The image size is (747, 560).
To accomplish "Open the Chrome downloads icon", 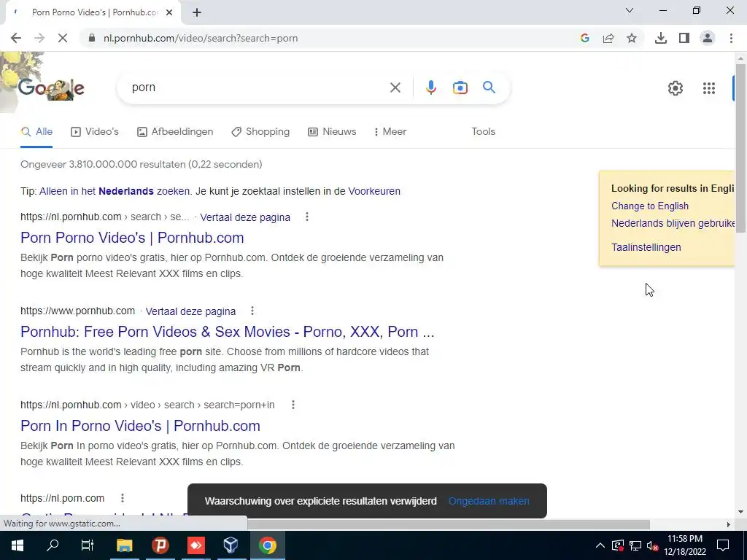I will pos(661,38).
